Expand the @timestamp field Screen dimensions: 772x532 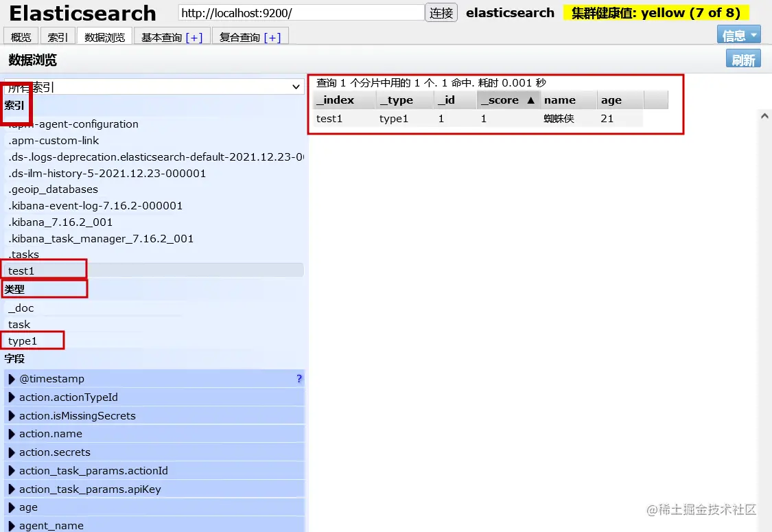tap(12, 379)
